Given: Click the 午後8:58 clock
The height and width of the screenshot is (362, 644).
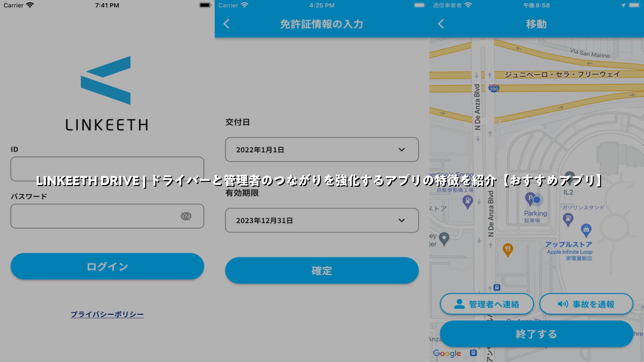Looking at the screenshot, I should pyautogui.click(x=536, y=5).
